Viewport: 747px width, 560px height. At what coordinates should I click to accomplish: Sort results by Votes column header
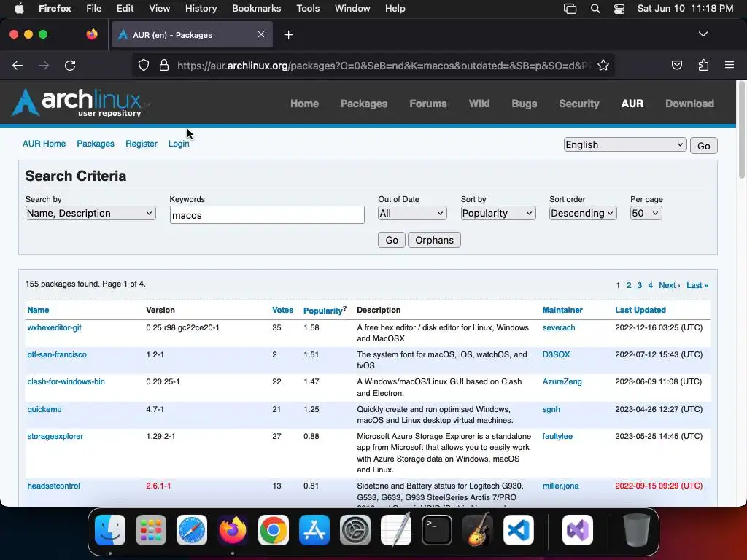coord(282,310)
